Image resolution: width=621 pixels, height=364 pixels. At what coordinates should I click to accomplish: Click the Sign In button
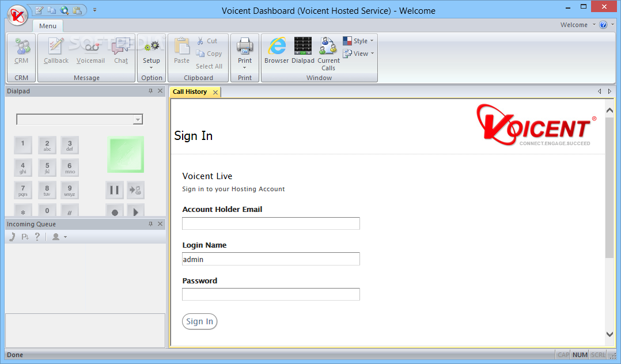click(x=199, y=321)
